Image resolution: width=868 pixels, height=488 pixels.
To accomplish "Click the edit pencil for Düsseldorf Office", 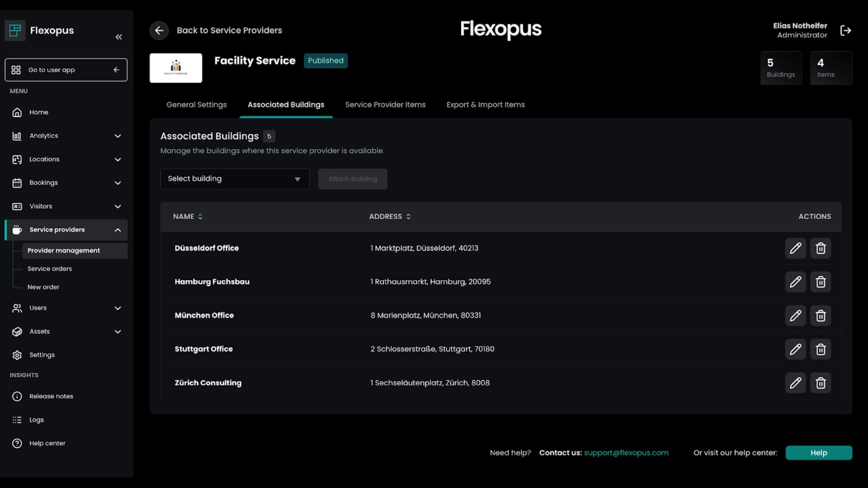I will point(796,248).
